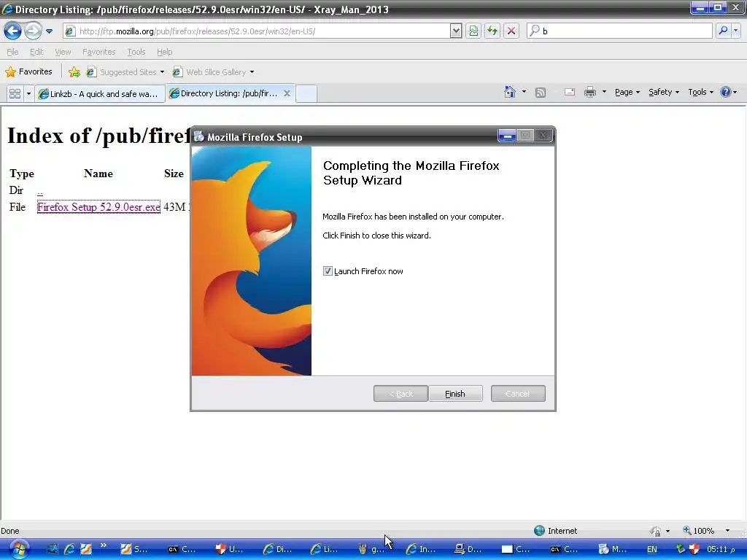Click the Firefox Setup 52.9.0esr.exe link

98,206
